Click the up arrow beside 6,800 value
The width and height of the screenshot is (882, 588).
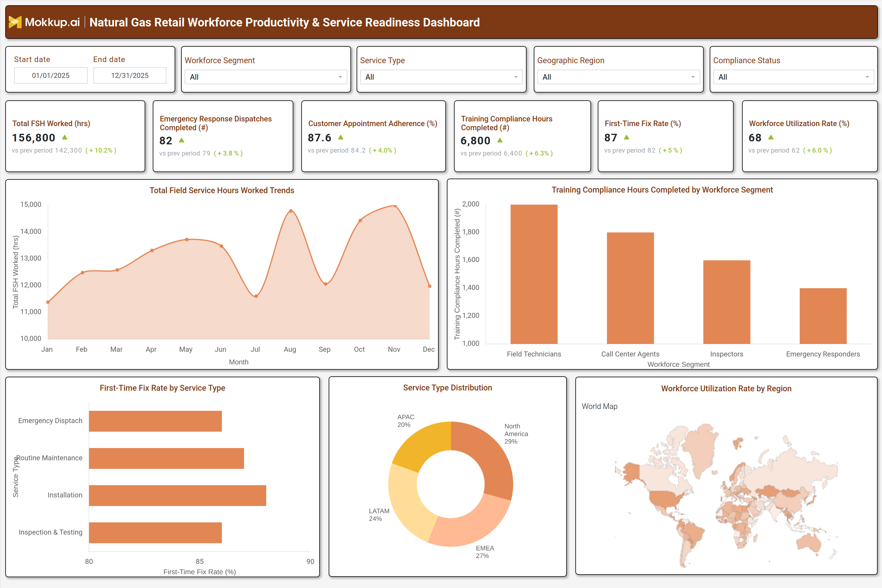pos(500,140)
